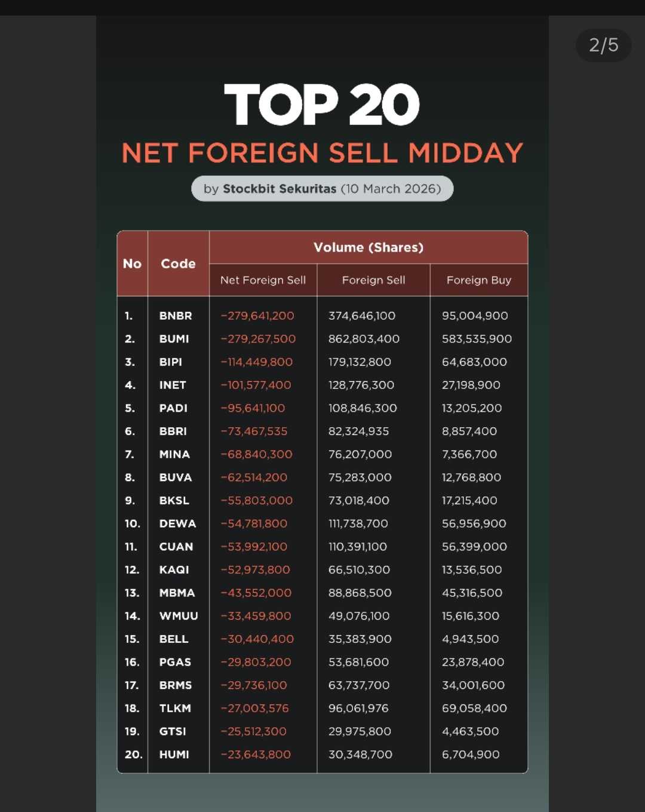This screenshot has height=812, width=645.
Task: Click the BBRI stock code
Action: (x=173, y=431)
